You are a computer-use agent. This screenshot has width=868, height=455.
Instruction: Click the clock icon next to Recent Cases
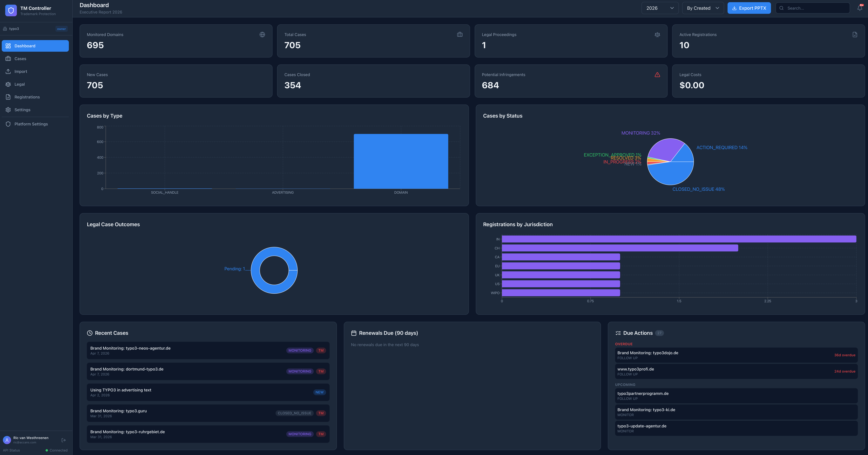[x=90, y=333]
